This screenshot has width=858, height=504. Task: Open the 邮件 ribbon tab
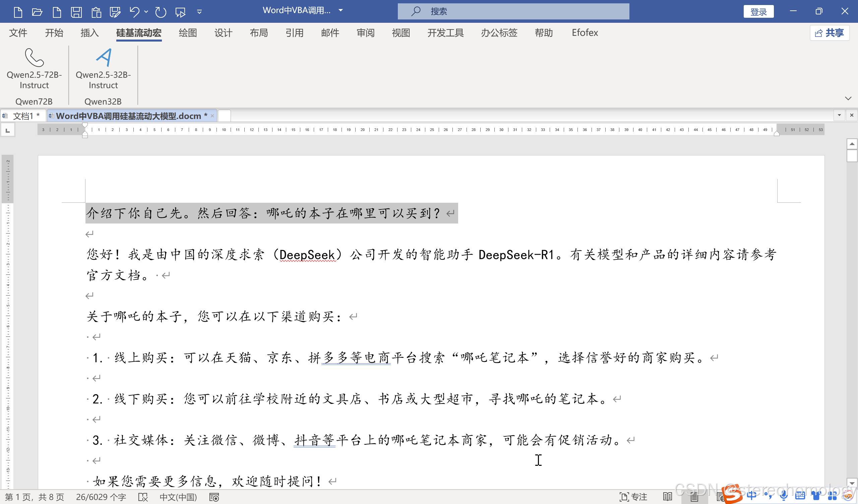click(330, 33)
